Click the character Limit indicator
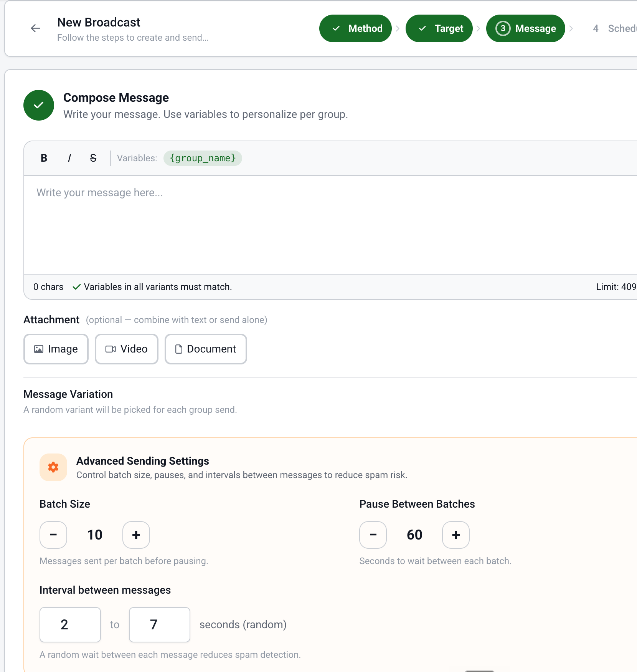Viewport: 637px width, 672px height. pyautogui.click(x=616, y=287)
